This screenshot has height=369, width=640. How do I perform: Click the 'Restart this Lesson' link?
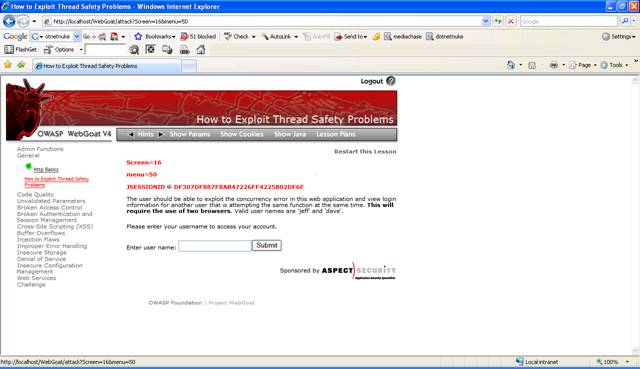point(365,151)
